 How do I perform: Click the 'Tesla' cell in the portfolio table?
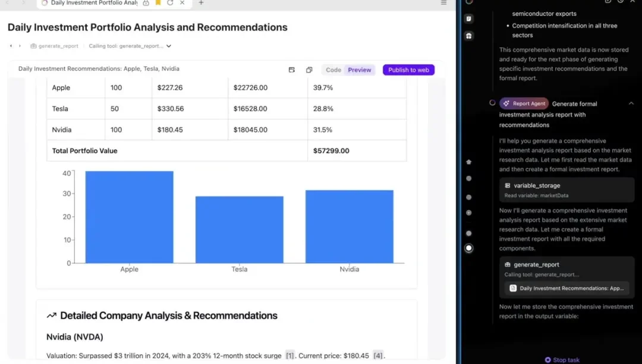pyautogui.click(x=60, y=109)
